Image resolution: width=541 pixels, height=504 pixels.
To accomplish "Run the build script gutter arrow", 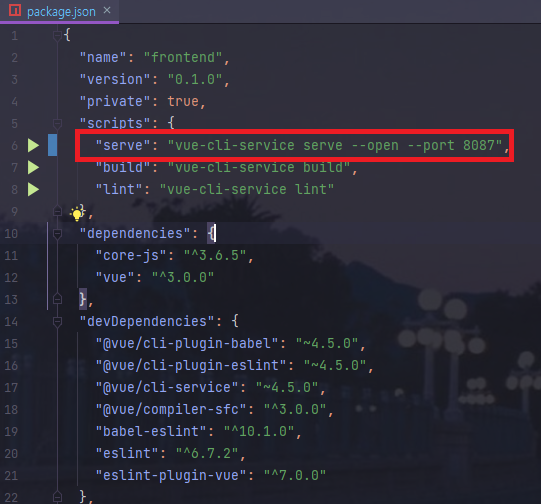I will click(x=33, y=167).
